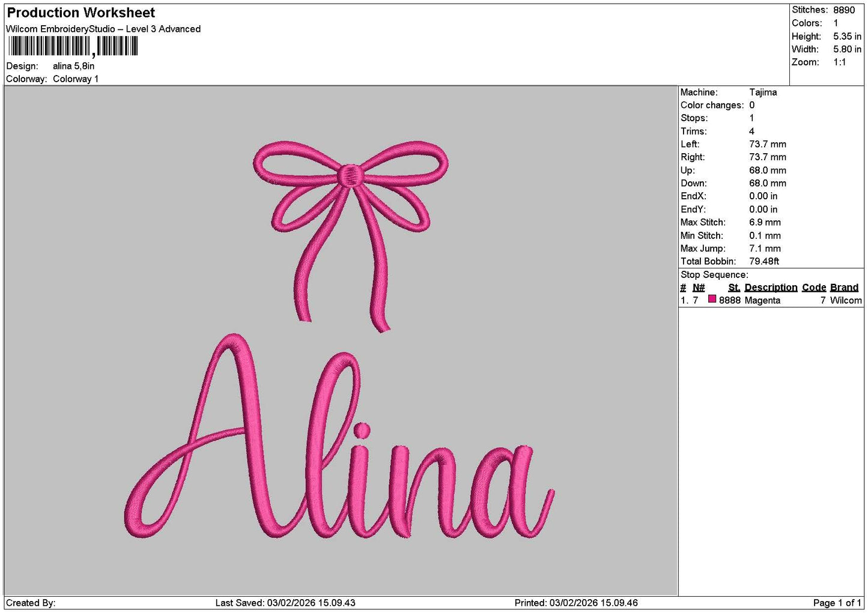Viewport: 868px width, 613px height.
Task: Click the Page 1 of 1 indicator
Action: pos(837,603)
